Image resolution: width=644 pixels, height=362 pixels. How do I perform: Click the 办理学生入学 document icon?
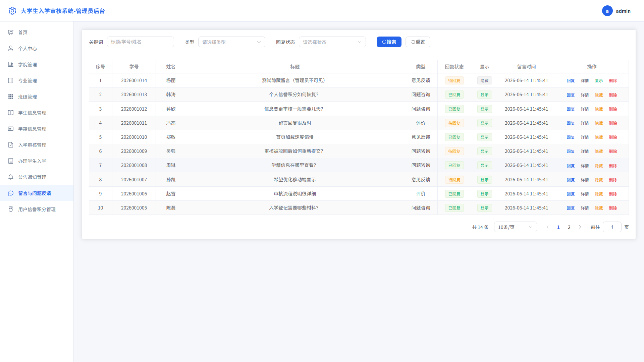tap(11, 161)
